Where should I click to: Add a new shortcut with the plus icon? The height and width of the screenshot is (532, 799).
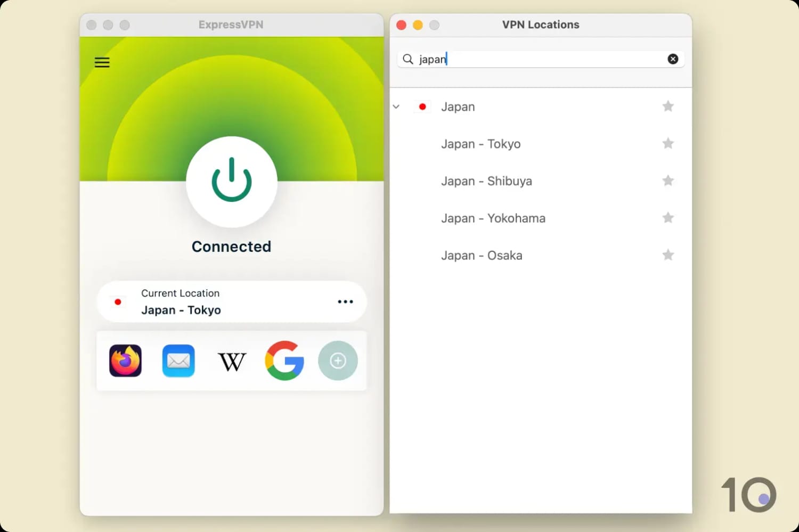(338, 361)
